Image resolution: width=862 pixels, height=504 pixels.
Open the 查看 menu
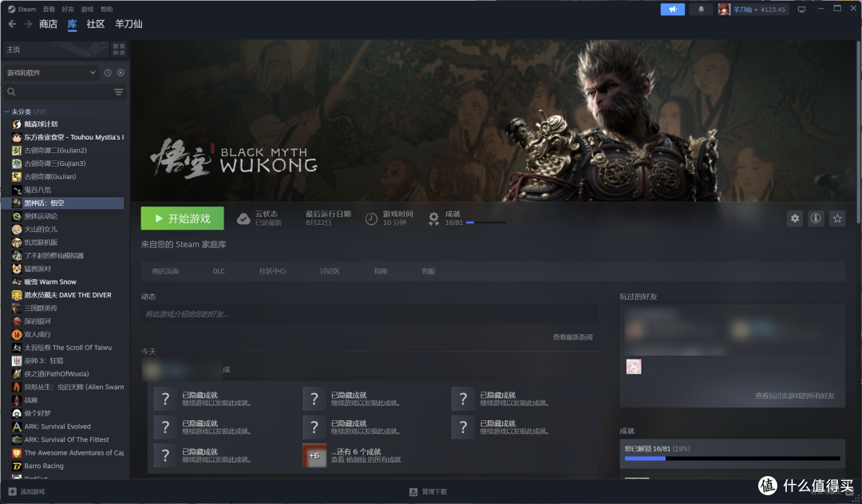tap(49, 9)
